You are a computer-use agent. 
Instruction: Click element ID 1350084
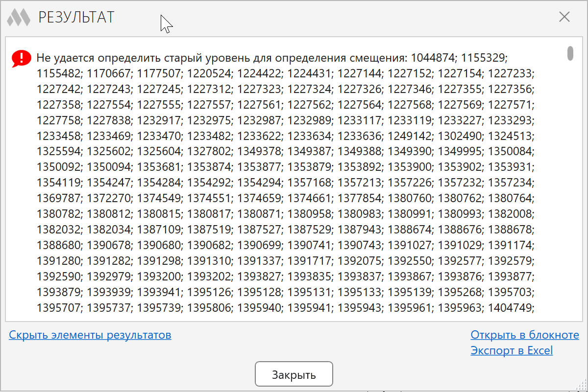tap(510, 152)
